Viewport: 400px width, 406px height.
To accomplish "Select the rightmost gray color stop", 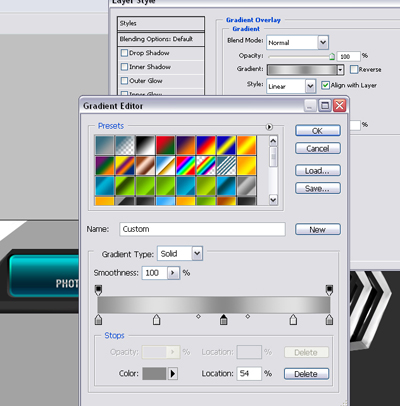I will [x=329, y=320].
